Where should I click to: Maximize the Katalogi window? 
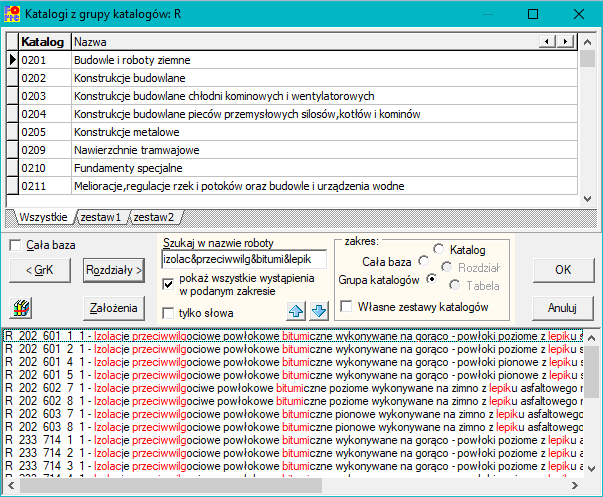tap(533, 14)
